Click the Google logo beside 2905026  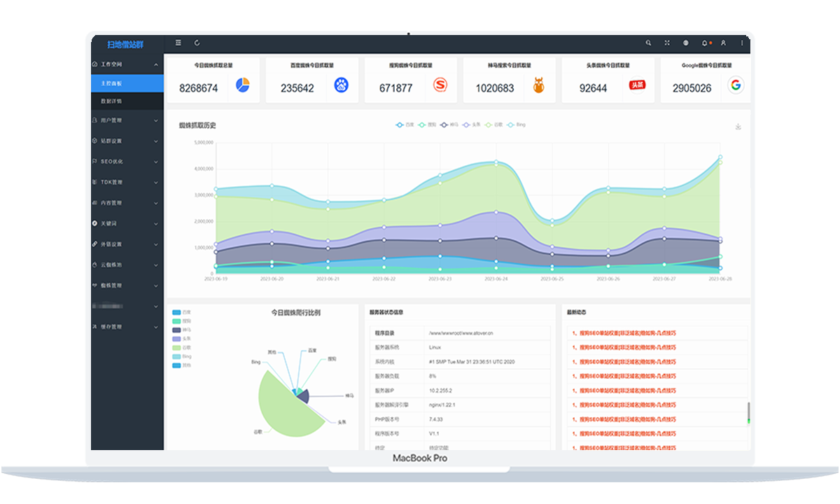tap(734, 85)
